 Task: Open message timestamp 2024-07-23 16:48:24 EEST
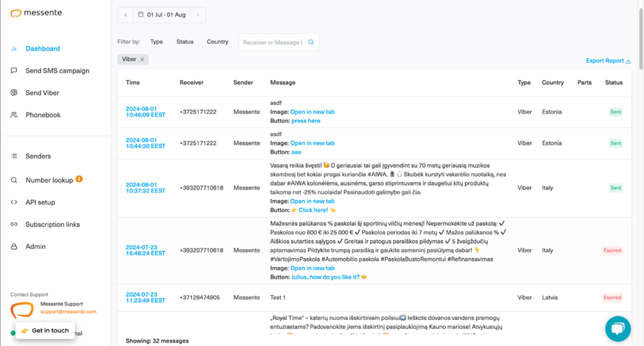pos(146,250)
